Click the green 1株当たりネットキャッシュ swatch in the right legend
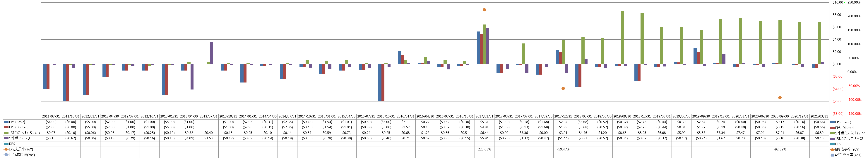868x158 pixels. tap(832, 133)
